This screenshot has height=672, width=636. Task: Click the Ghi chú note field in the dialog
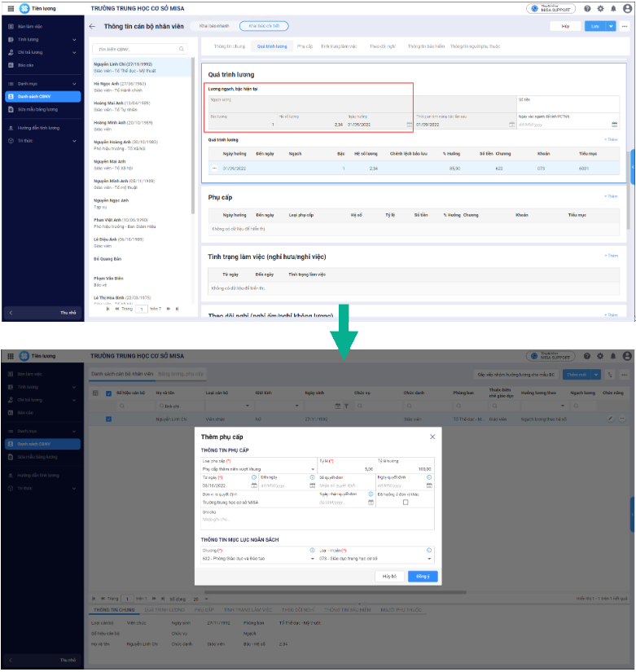click(x=318, y=520)
